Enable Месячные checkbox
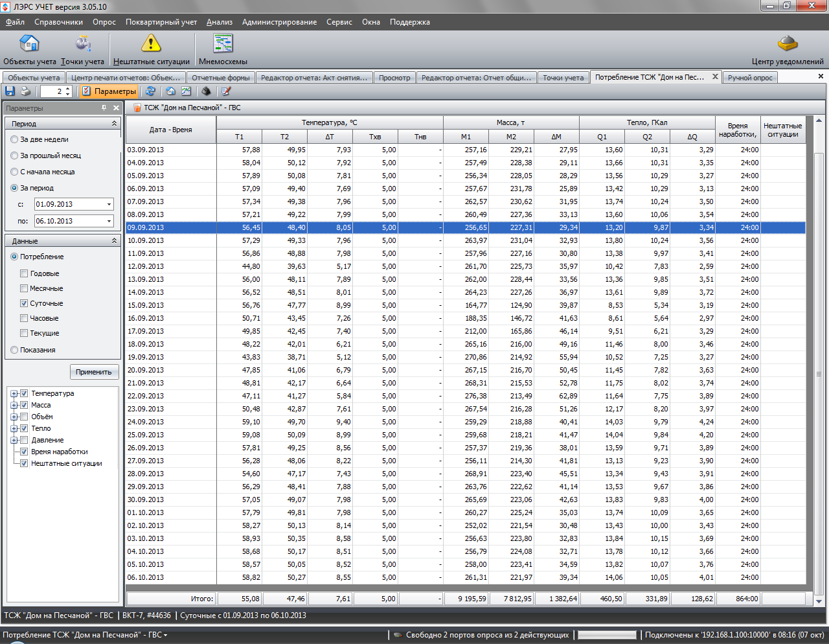This screenshot has width=829, height=644. click(24, 288)
